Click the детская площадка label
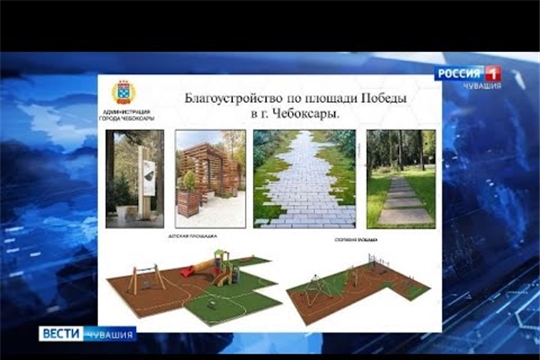Screen dimensions: 540x360 pos(193,237)
